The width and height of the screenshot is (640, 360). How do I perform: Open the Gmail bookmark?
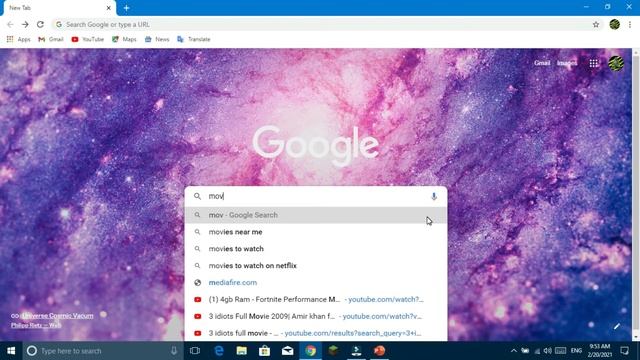51,39
